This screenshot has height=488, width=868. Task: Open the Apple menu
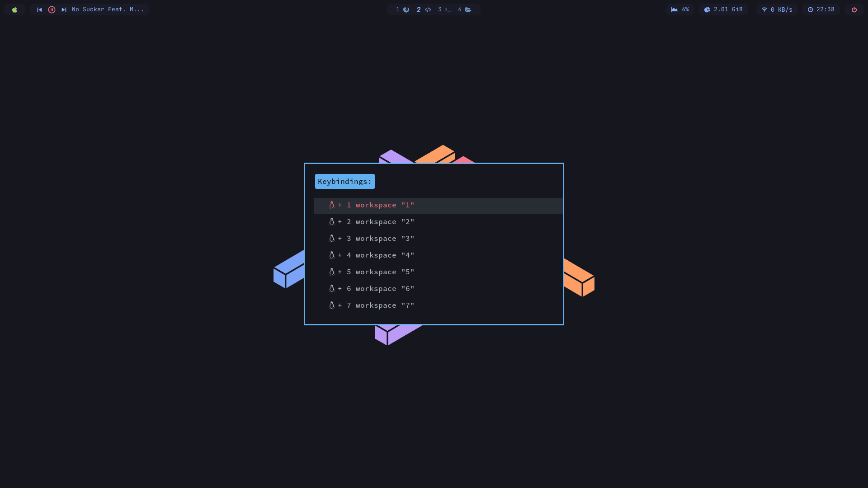point(15,9)
